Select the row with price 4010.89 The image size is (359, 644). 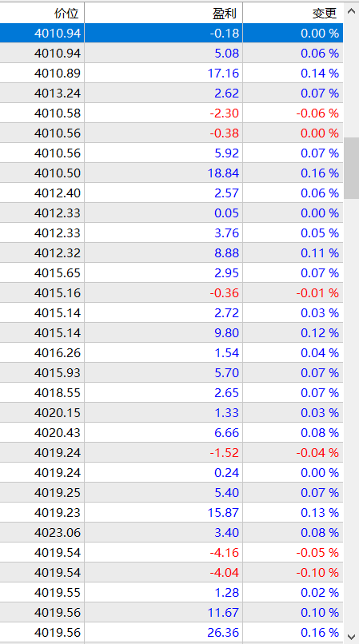(171, 73)
